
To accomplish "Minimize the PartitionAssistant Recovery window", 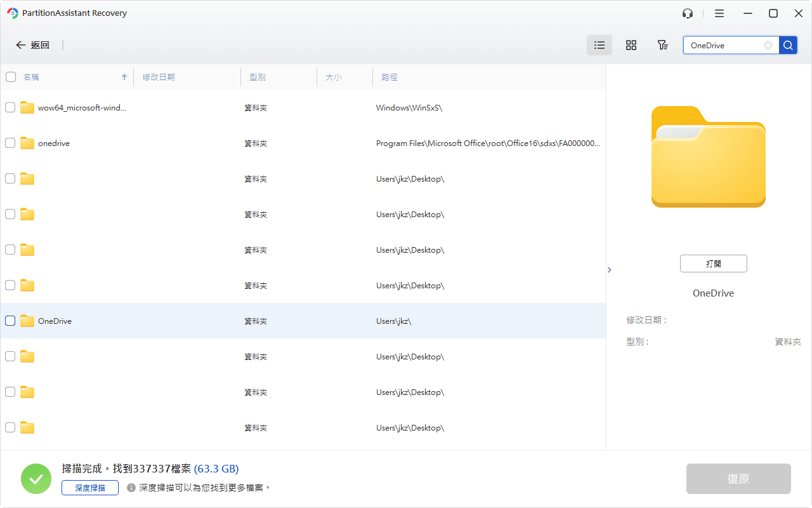I will pyautogui.click(x=747, y=13).
